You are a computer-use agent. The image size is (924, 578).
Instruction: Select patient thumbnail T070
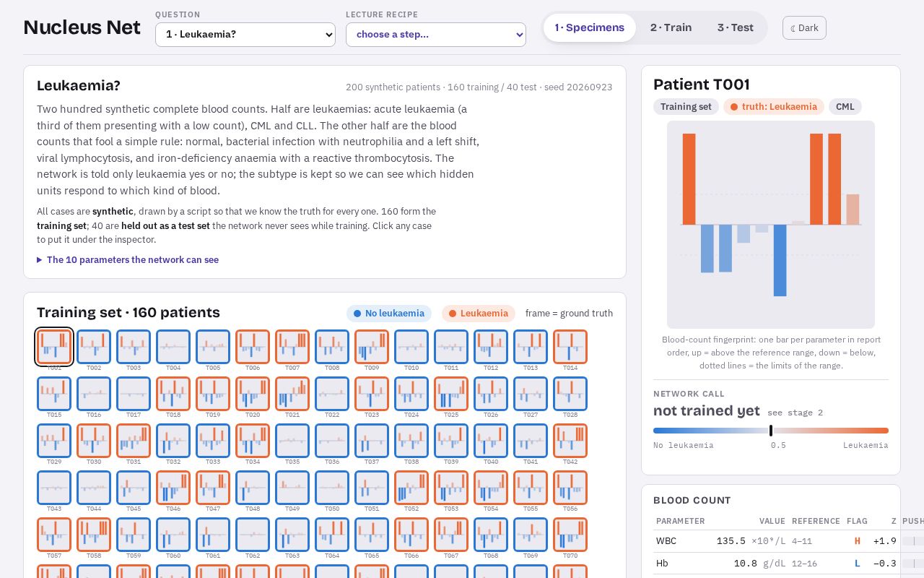570,535
